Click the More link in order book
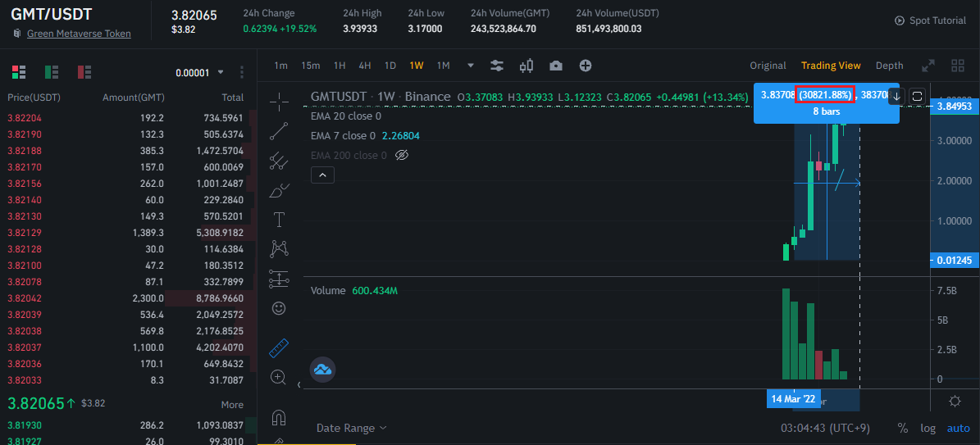Viewport: 980px width, 445px height. tap(232, 404)
